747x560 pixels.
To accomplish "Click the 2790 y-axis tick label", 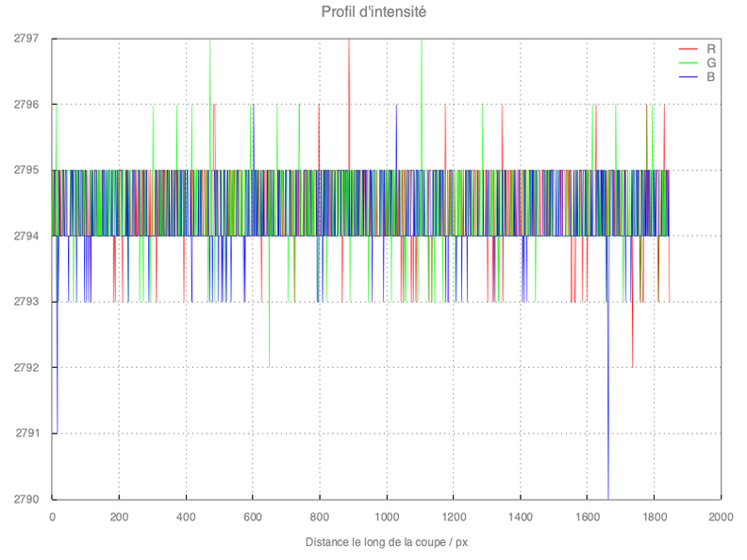I will pyautogui.click(x=25, y=500).
